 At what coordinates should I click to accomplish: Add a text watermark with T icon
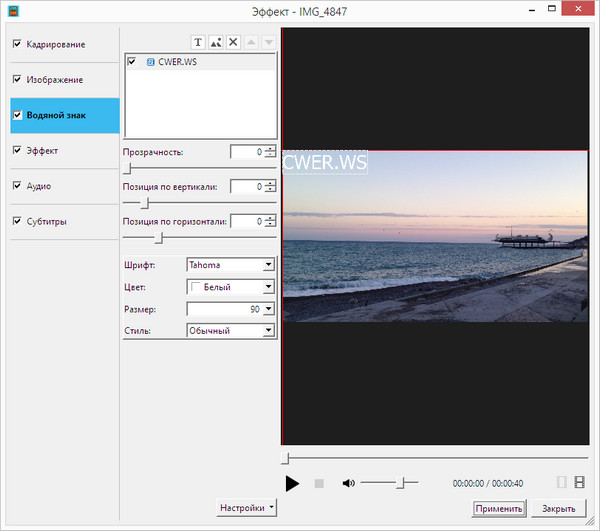197,42
